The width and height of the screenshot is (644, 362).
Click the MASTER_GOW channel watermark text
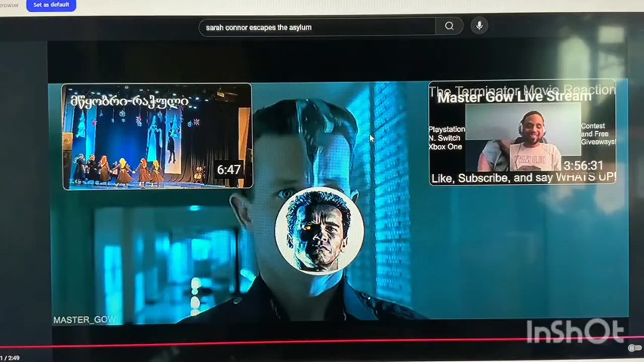point(84,320)
